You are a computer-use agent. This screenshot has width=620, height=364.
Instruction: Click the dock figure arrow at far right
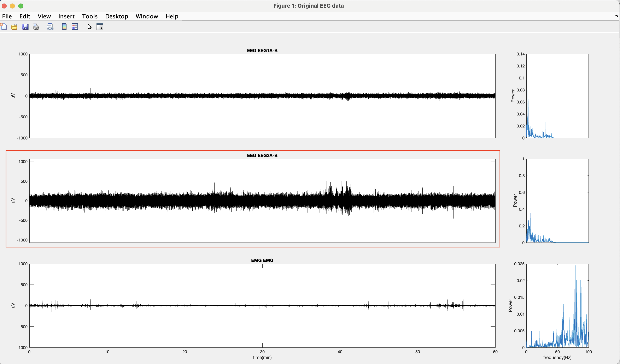(x=616, y=16)
